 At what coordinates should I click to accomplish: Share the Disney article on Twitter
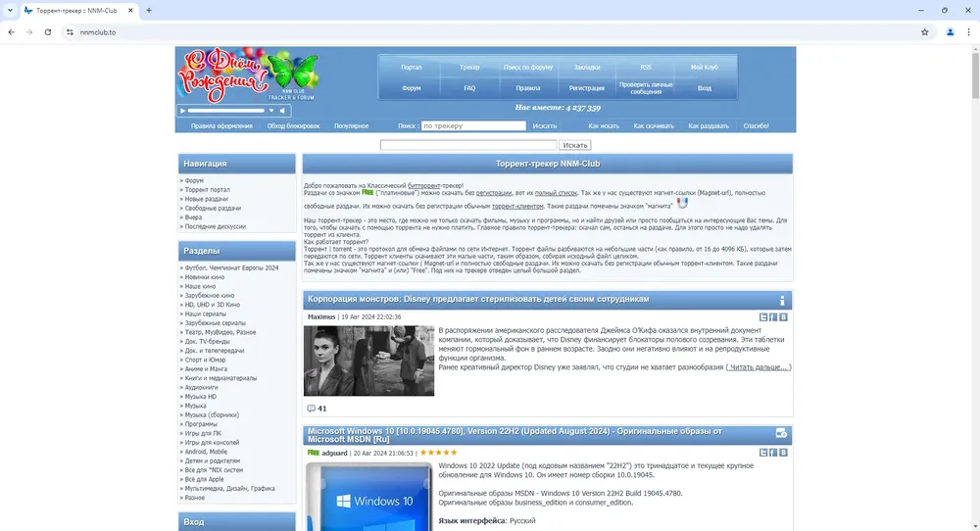pyautogui.click(x=763, y=317)
